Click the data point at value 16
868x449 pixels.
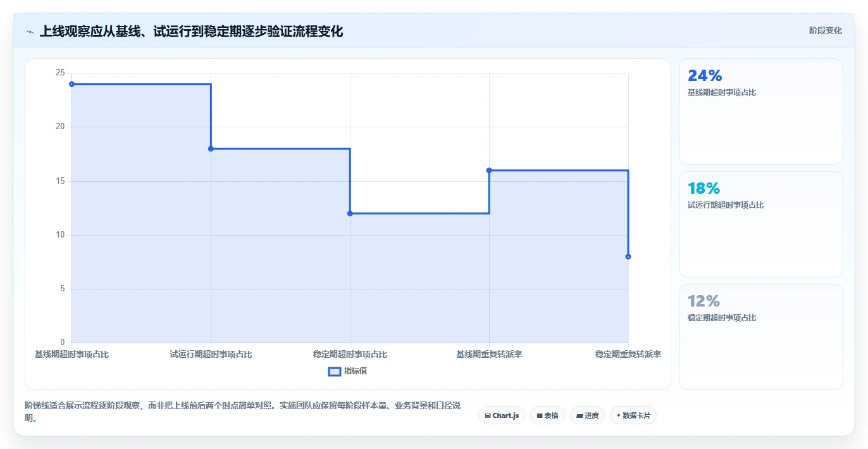[x=489, y=170]
